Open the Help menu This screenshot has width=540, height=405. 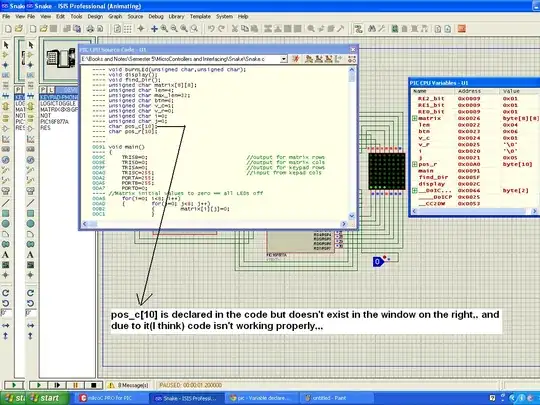(243, 17)
